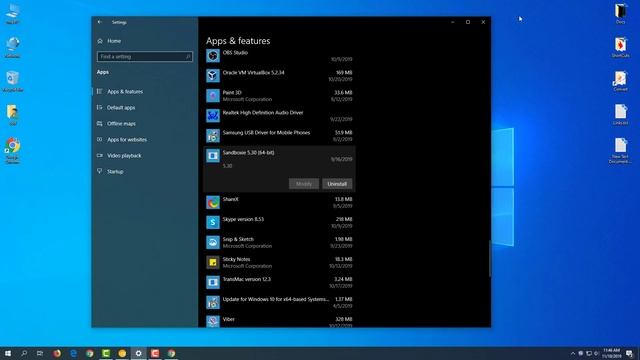Click the Modify button for Sandboxie
Screen dimensions: 640x360
pos(304,184)
